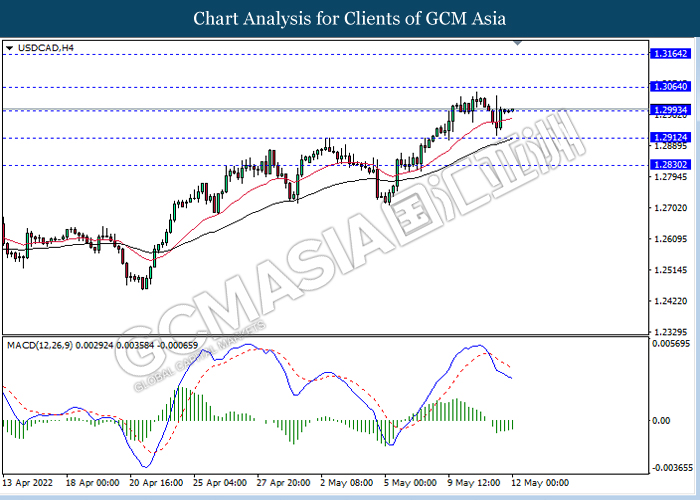
Task: Click the 1.23295 price axis value
Action: 671,332
